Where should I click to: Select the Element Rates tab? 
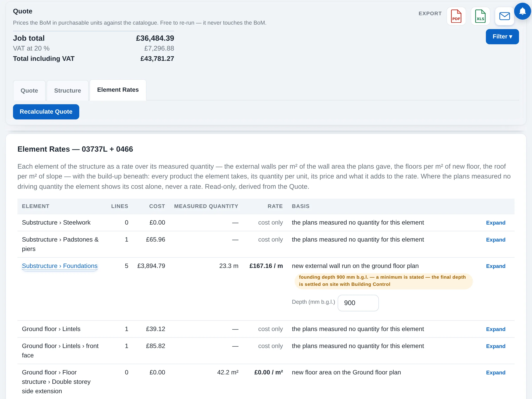[x=118, y=90]
